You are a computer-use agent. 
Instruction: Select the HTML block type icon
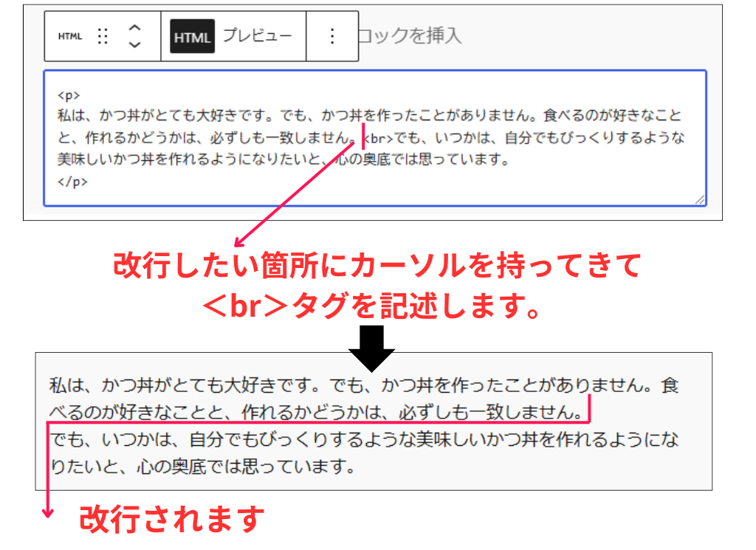tap(69, 35)
